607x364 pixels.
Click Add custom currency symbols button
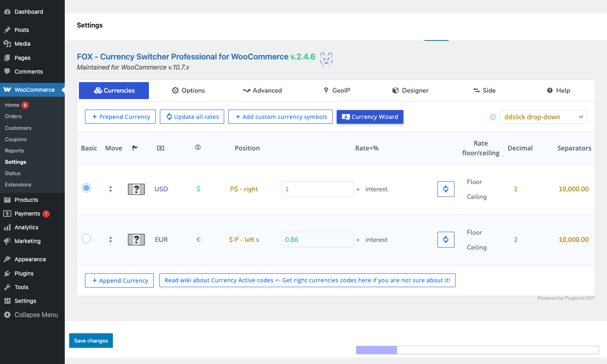click(x=280, y=117)
